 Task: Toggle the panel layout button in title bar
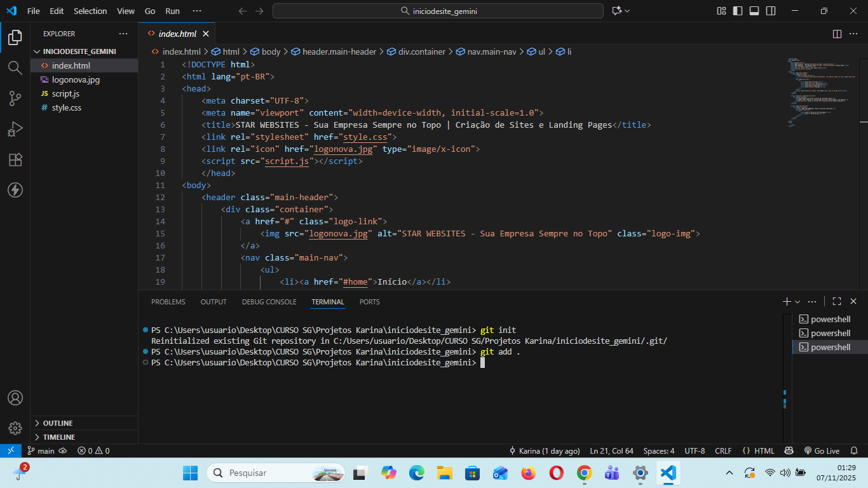[x=754, y=11]
